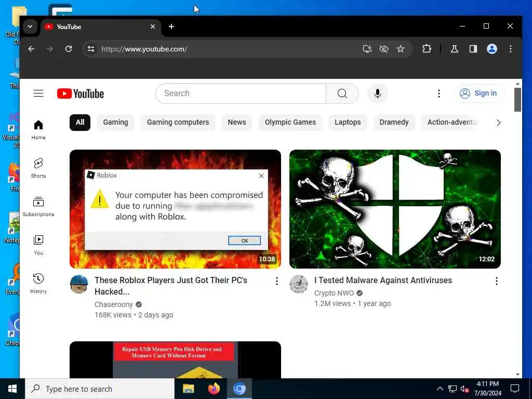The width and height of the screenshot is (532, 399).
Task: Toggle the browser side panel
Action: pos(473,49)
